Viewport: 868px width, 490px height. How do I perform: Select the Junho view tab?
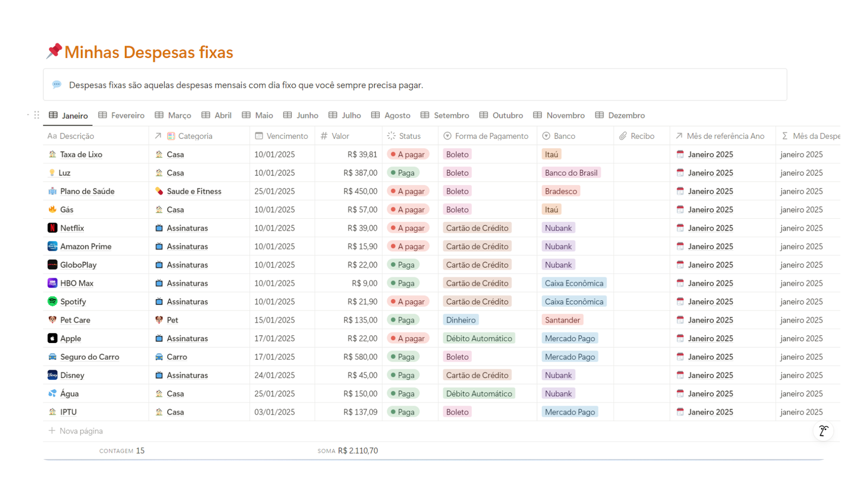click(x=301, y=116)
